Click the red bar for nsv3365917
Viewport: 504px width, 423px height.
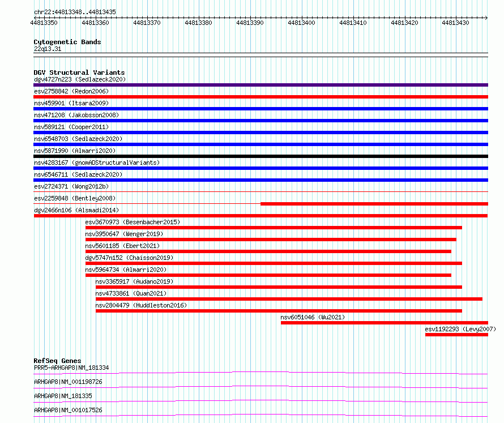tap(279, 287)
